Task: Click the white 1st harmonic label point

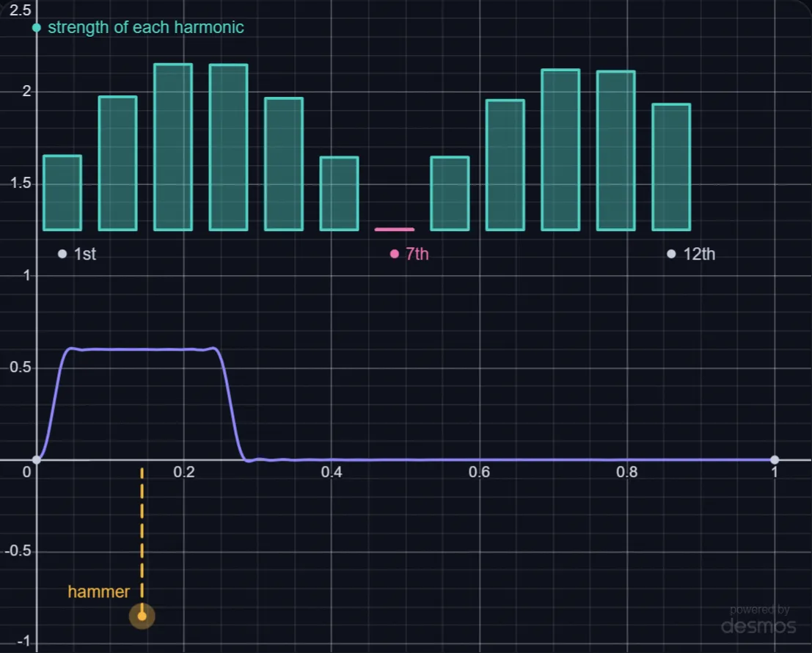Action: 62,254
